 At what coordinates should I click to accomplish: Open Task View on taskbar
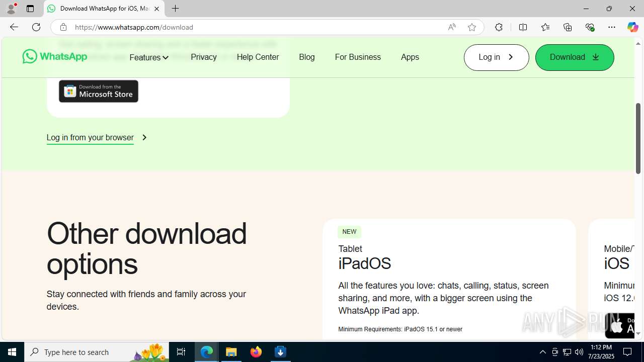tap(181, 352)
